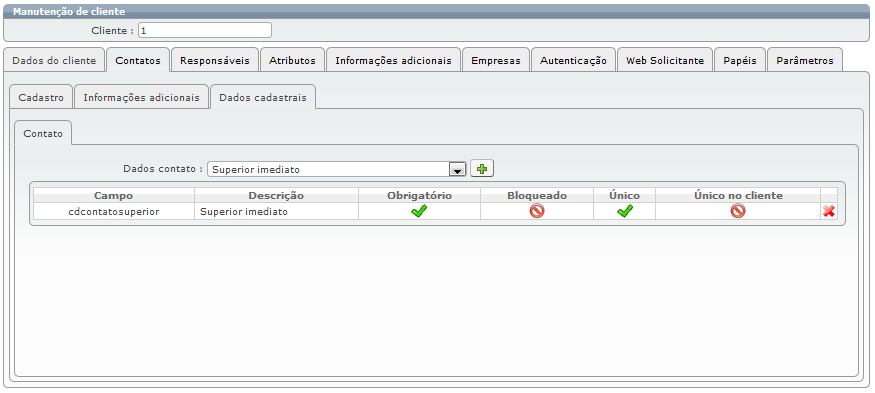Image resolution: width=875 pixels, height=393 pixels.
Task: Toggle the Bloqueado status icon
Action: tap(537, 211)
